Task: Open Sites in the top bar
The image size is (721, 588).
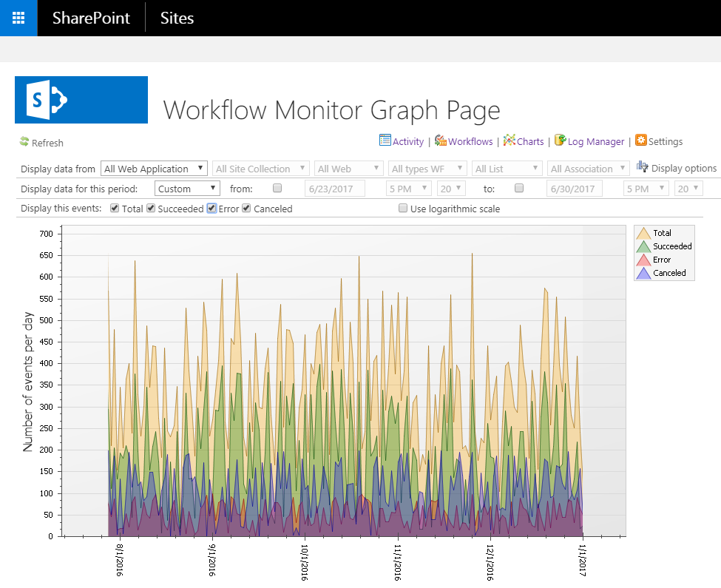Action: coord(177,18)
